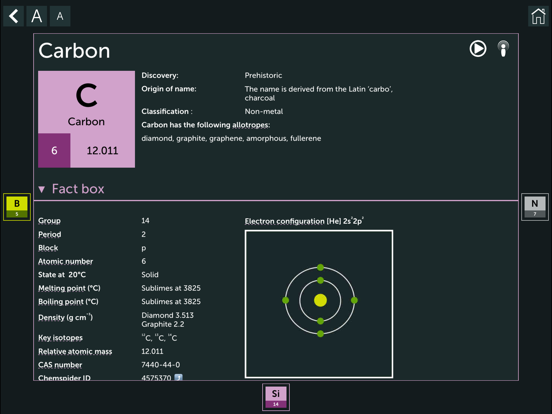Open the allotropes glossary link
Image resolution: width=552 pixels, height=414 pixels.
point(251,125)
